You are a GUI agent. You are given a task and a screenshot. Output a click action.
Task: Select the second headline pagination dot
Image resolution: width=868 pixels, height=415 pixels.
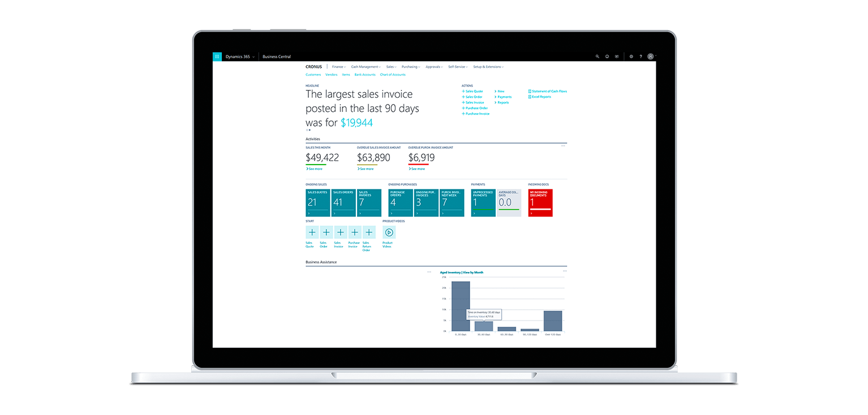click(x=310, y=130)
